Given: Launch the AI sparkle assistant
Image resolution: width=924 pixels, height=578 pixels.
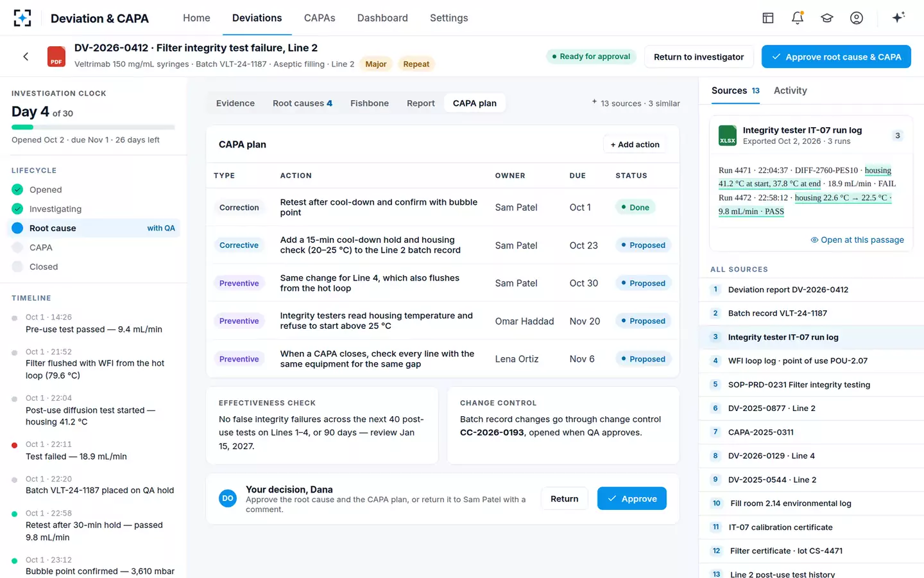Looking at the screenshot, I should click(898, 17).
